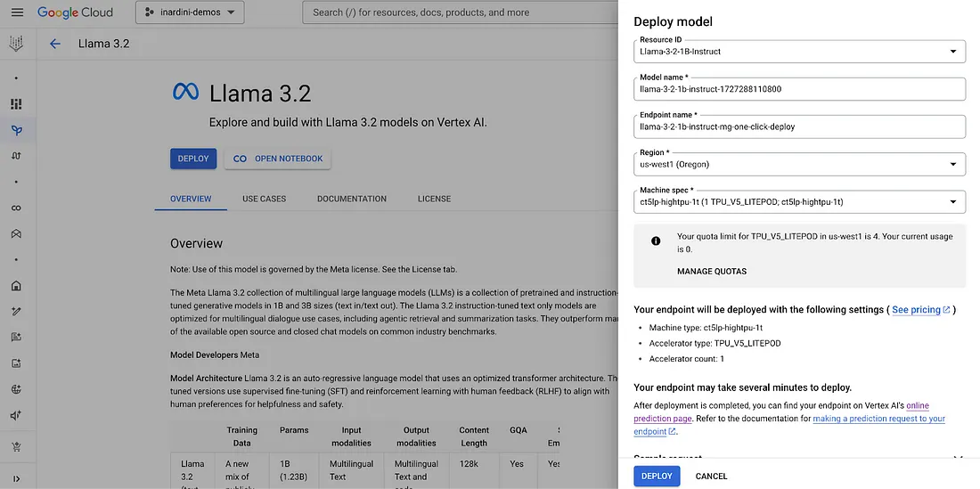Open the main navigation hamburger menu
This screenshot has width=980, height=489.
click(18, 12)
